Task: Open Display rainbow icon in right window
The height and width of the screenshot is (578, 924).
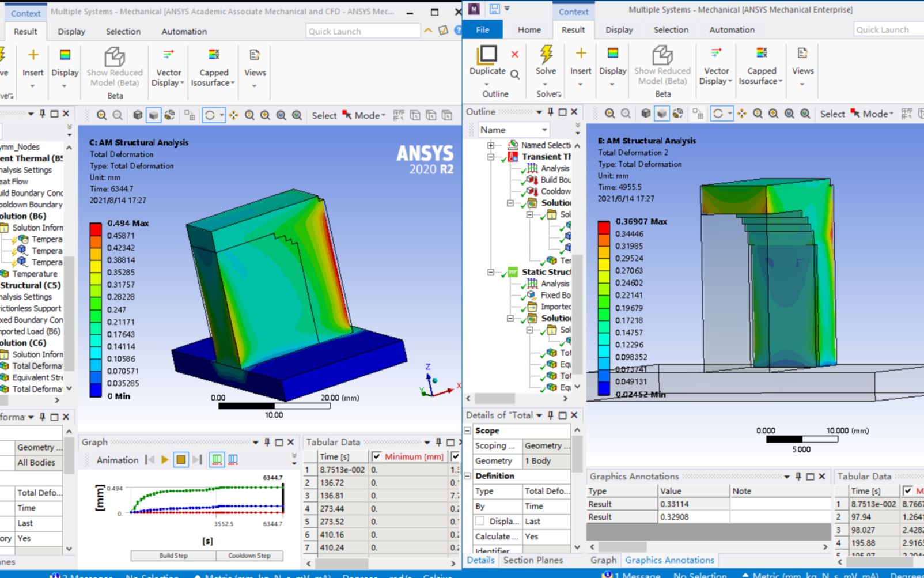Action: pyautogui.click(x=613, y=53)
